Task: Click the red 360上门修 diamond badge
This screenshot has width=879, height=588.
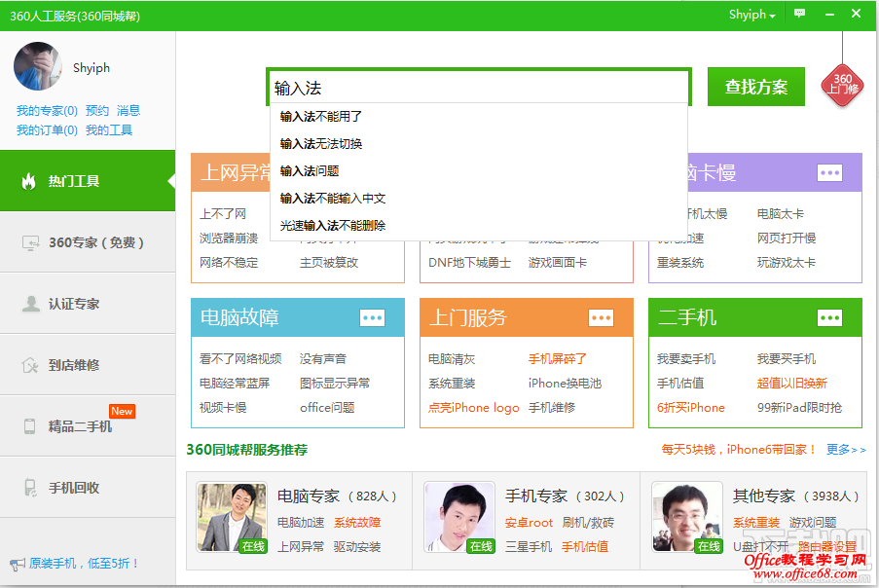Action: click(x=843, y=85)
